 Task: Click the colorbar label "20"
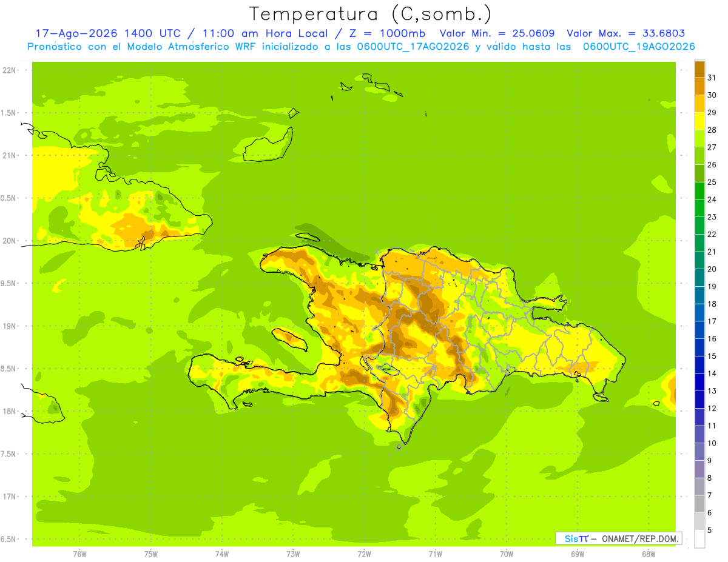click(x=712, y=269)
